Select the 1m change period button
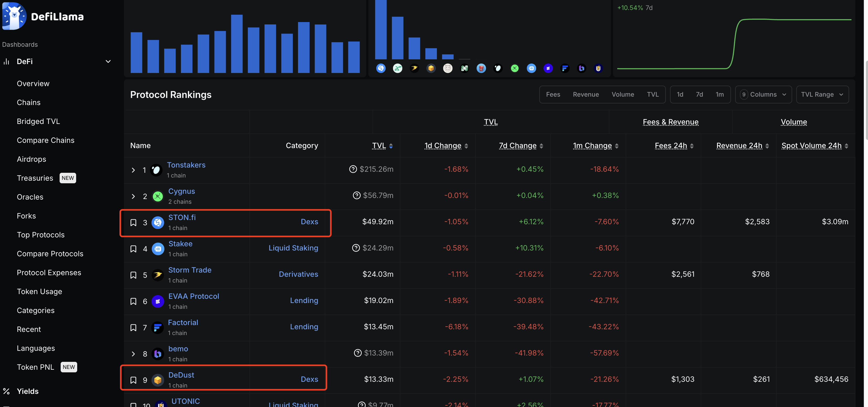Screen dimensions: 868x407 [x=719, y=95]
